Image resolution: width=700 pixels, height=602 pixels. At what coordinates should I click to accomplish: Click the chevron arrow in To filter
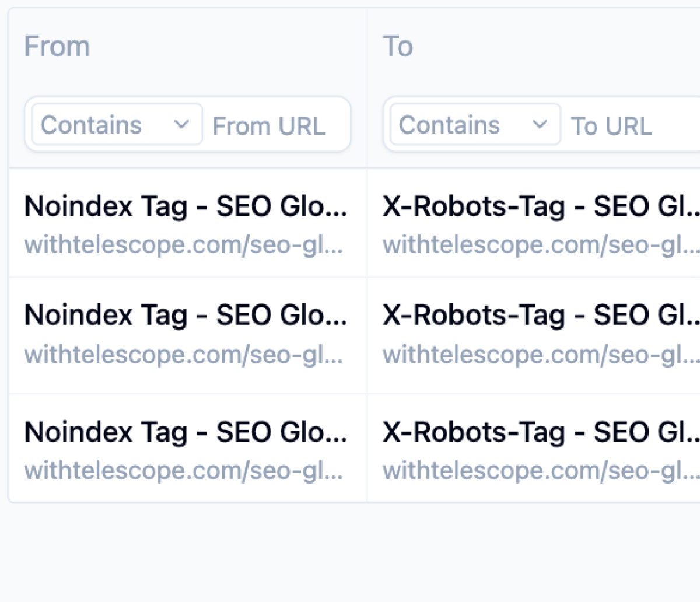tap(540, 125)
